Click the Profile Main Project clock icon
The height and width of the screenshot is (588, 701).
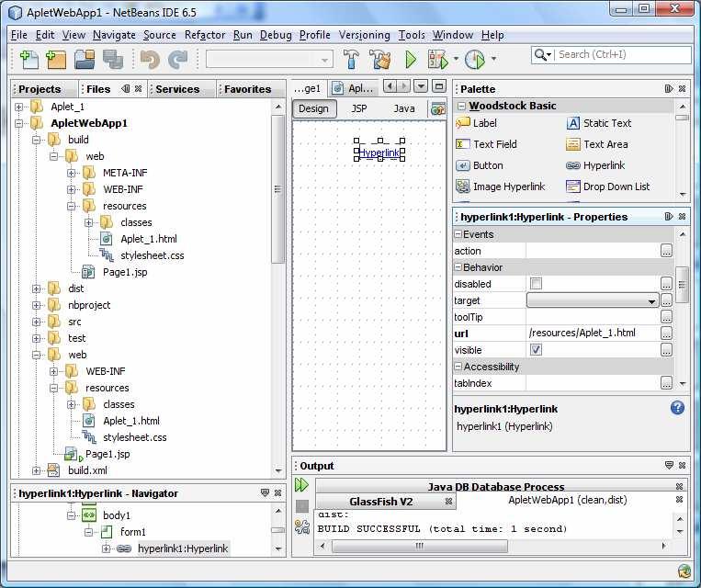tap(475, 59)
